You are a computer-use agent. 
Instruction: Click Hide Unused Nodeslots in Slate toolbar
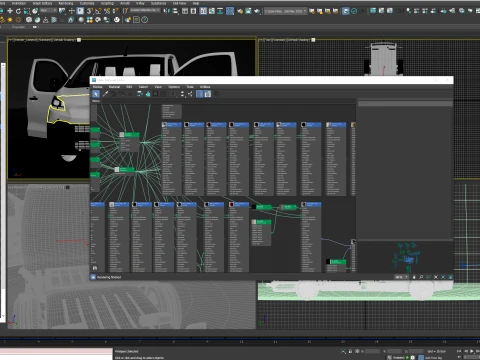(x=148, y=94)
